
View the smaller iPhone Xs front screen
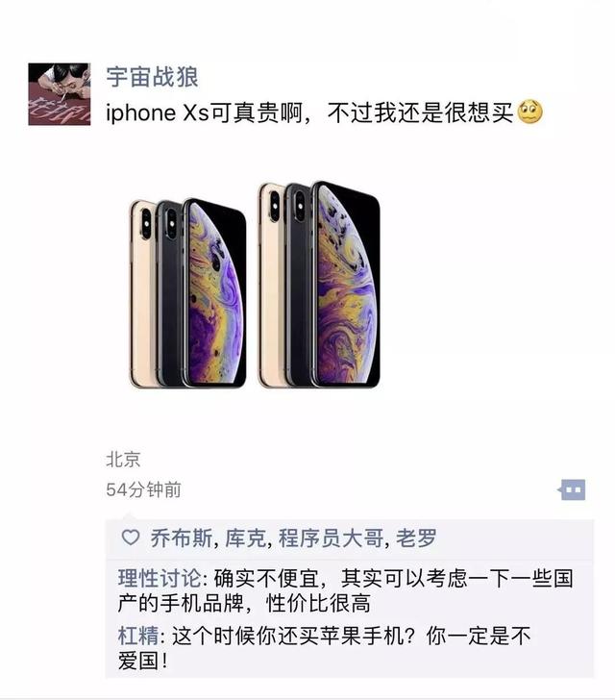pyautogui.click(x=214, y=292)
